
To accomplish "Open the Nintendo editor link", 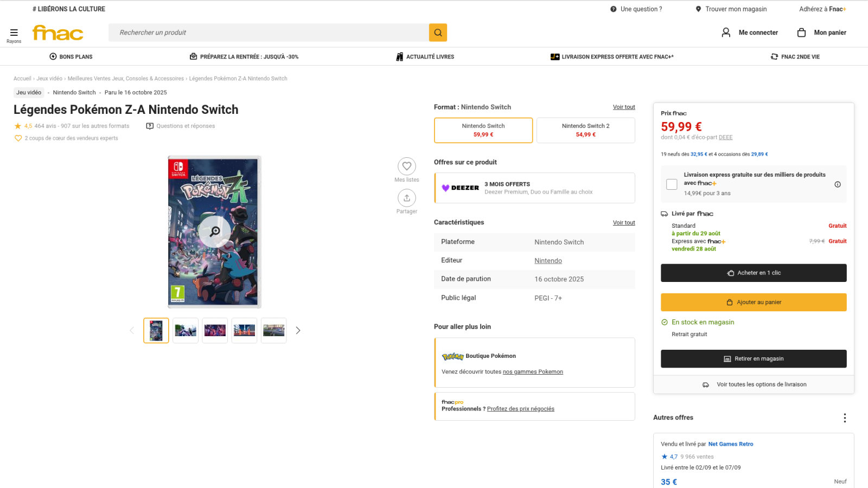I will pos(548,261).
